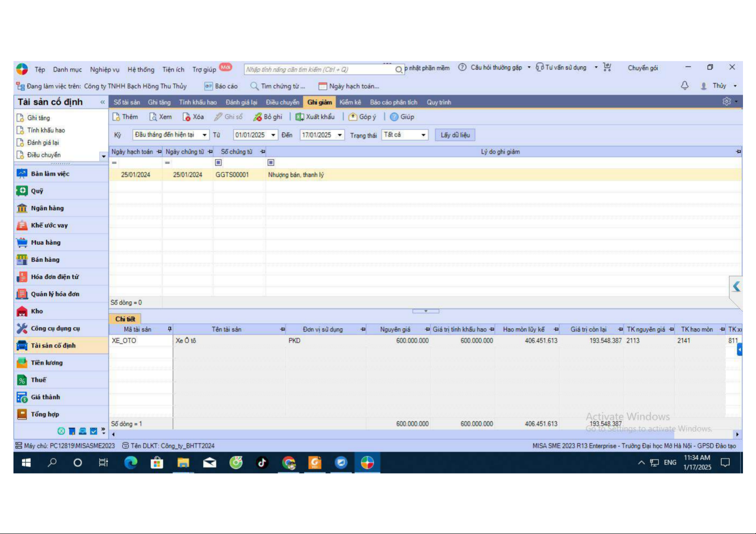Viewport: 756px width, 534px height.
Task: Open Ngân hàng module in sidebar
Action: (47, 208)
